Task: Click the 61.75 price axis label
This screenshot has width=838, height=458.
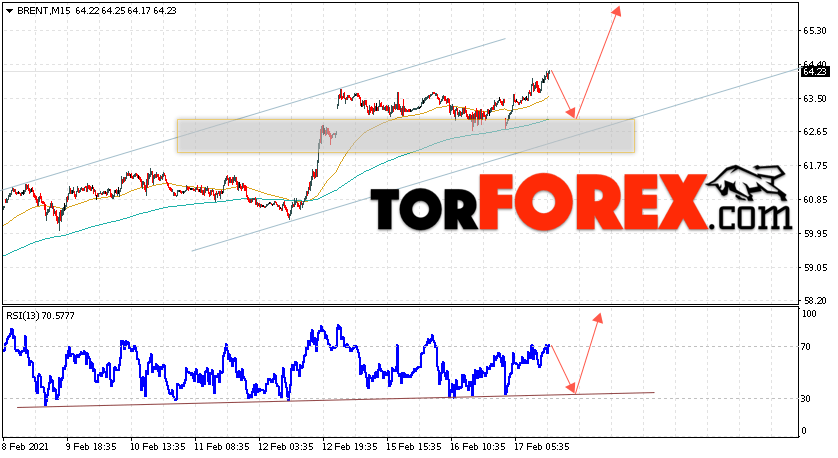Action: (814, 166)
